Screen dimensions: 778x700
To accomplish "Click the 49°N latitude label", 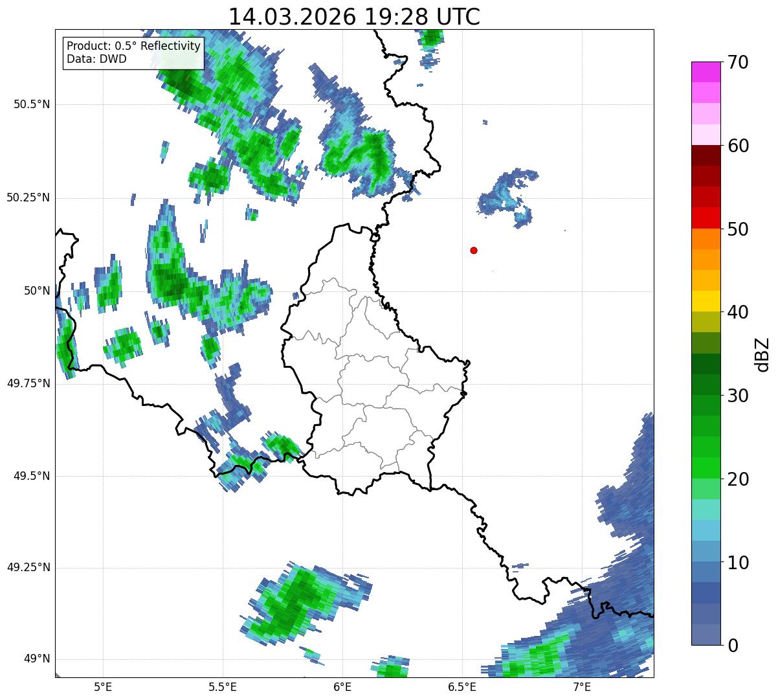I will 34,659.
